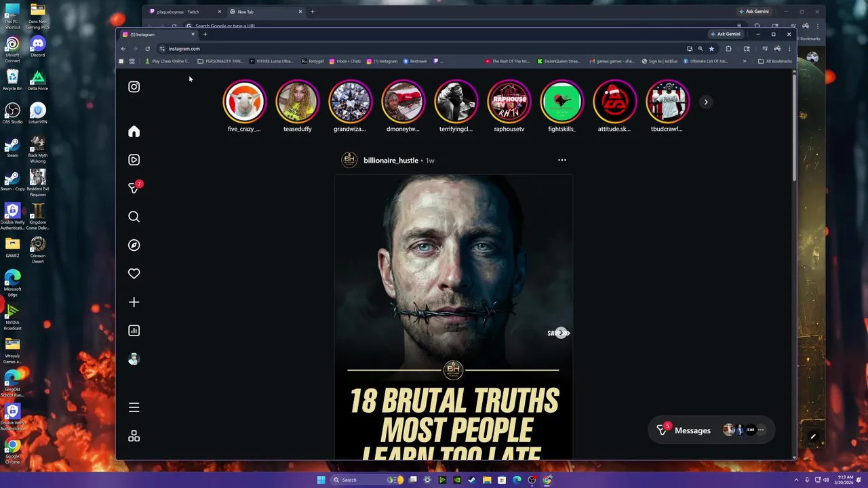Image resolution: width=868 pixels, height=488 pixels.
Task: Open the Reels icon in sidebar
Action: click(134, 160)
